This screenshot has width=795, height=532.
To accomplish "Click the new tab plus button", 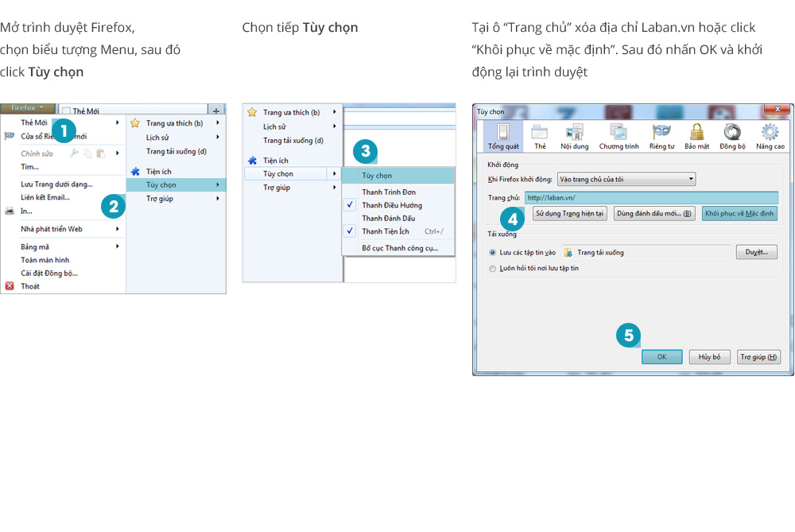I will [x=216, y=111].
